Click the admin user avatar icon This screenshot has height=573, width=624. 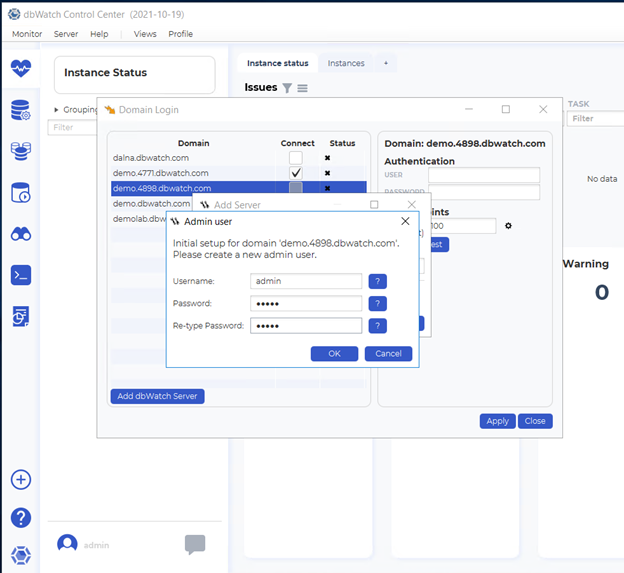coord(67,543)
